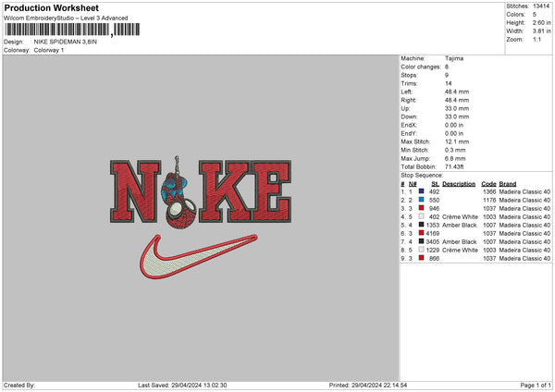The height and width of the screenshot is (392, 555).
Task: Click the 'Left:' label
Action: point(407,92)
